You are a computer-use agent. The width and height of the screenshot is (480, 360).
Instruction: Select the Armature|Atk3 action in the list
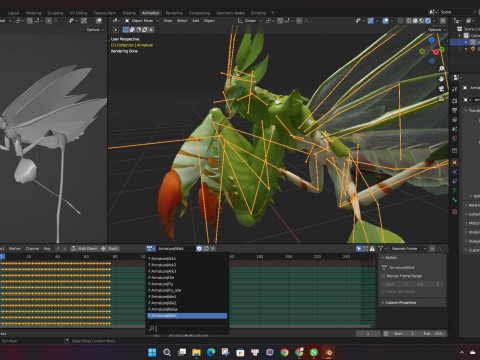(187, 271)
